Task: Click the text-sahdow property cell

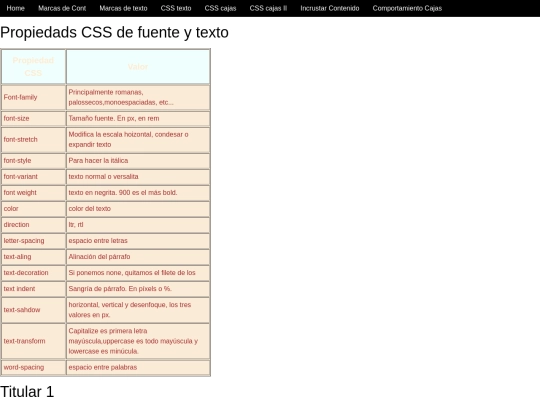Action: click(x=33, y=310)
